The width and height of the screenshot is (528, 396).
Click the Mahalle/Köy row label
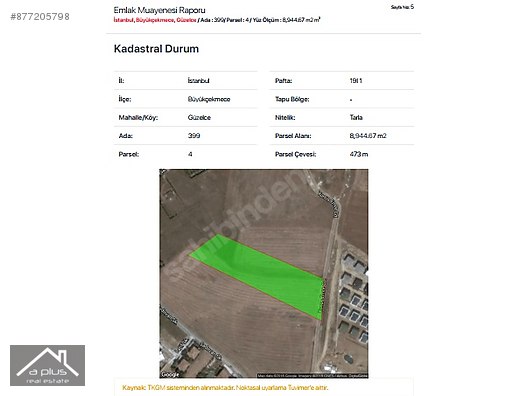click(138, 118)
